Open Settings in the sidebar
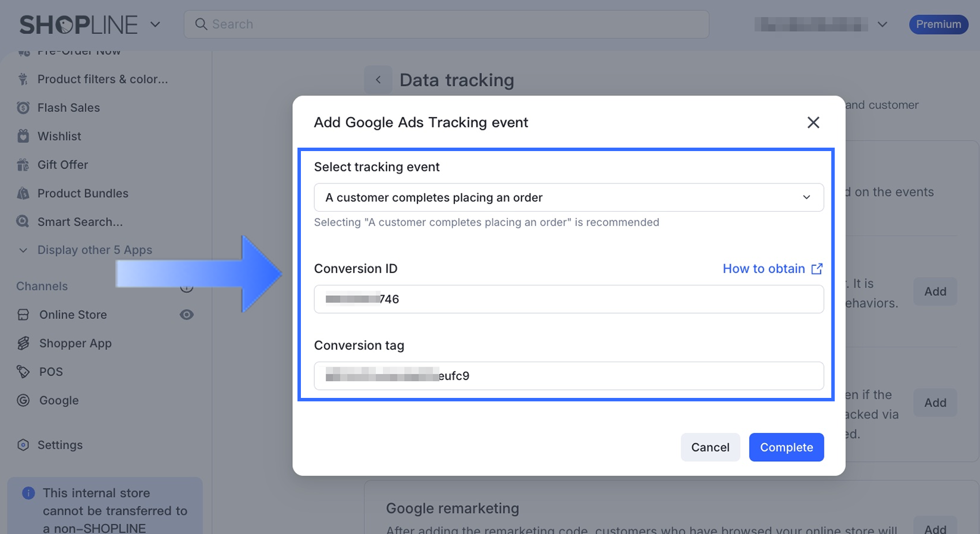Image resolution: width=980 pixels, height=534 pixels. pyautogui.click(x=60, y=445)
